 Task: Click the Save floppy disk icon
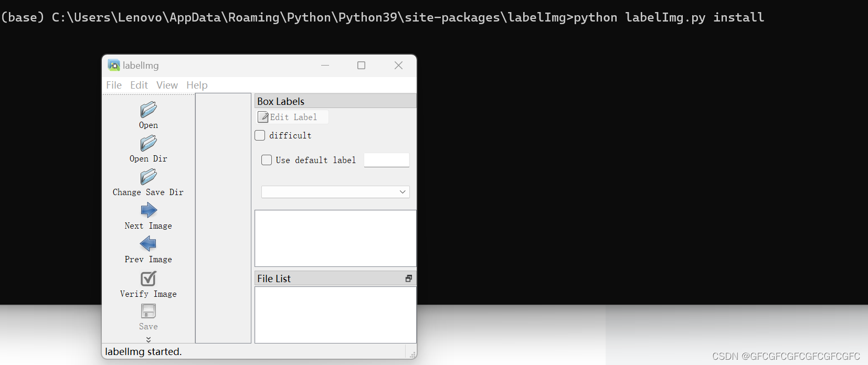point(149,311)
